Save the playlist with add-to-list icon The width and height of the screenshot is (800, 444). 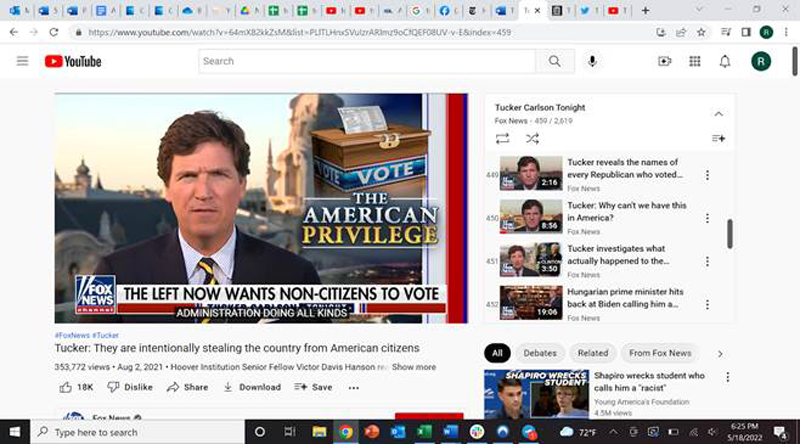(x=718, y=138)
